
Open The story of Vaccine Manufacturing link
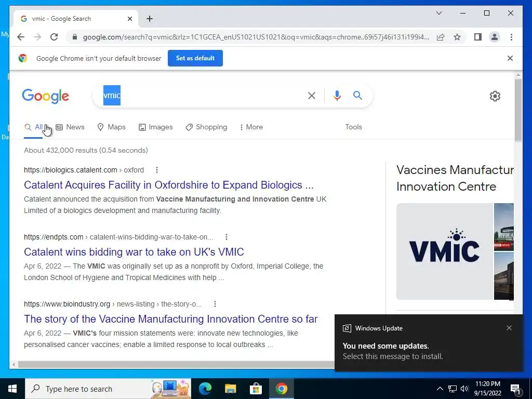170,319
